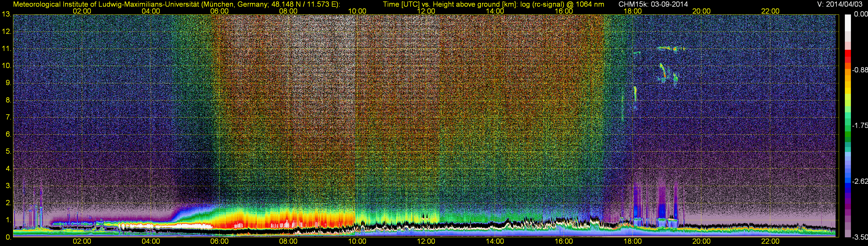Click the '06:00' label on the top time axis
This screenshot has width=868, height=246.
pyautogui.click(x=219, y=11)
